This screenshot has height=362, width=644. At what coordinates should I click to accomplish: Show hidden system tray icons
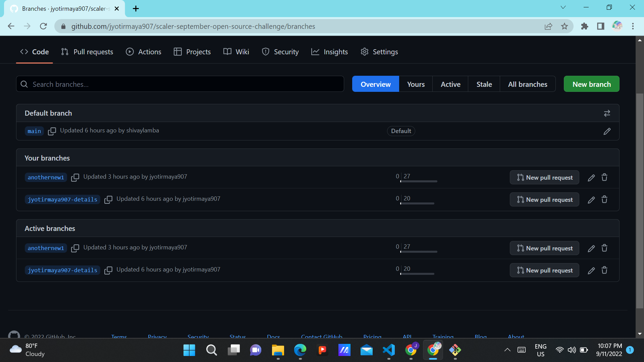(x=507, y=350)
